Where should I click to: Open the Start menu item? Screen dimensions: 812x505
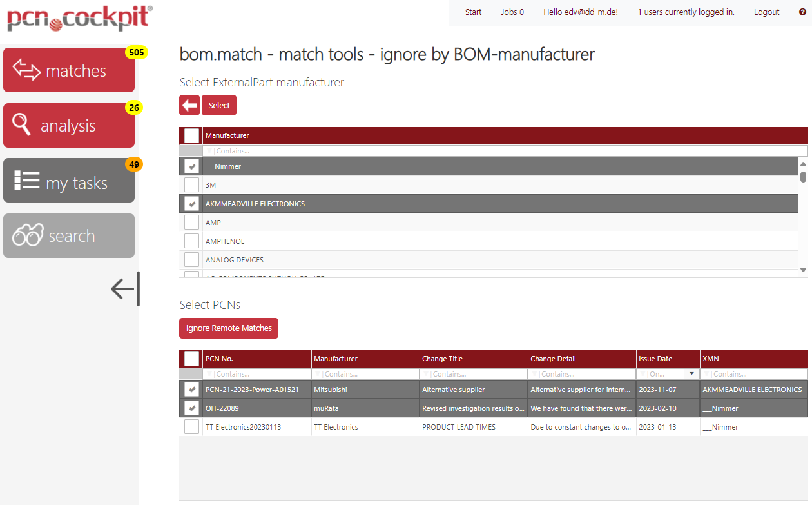click(473, 12)
